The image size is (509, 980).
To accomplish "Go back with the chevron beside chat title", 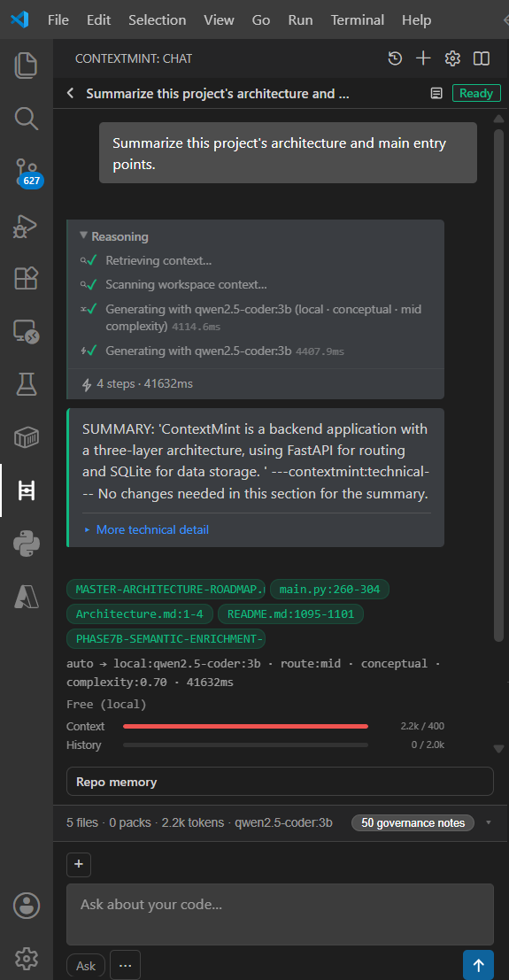I will (x=71, y=94).
